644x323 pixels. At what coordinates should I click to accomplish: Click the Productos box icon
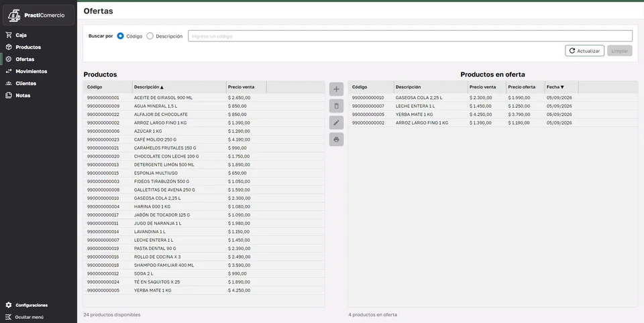point(9,47)
